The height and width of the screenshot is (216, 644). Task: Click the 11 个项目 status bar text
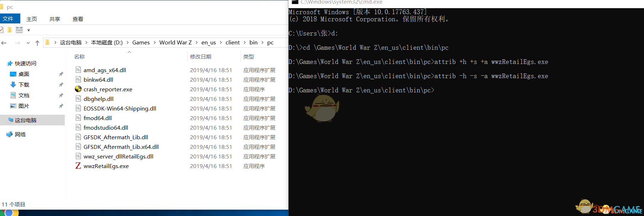pos(14,204)
